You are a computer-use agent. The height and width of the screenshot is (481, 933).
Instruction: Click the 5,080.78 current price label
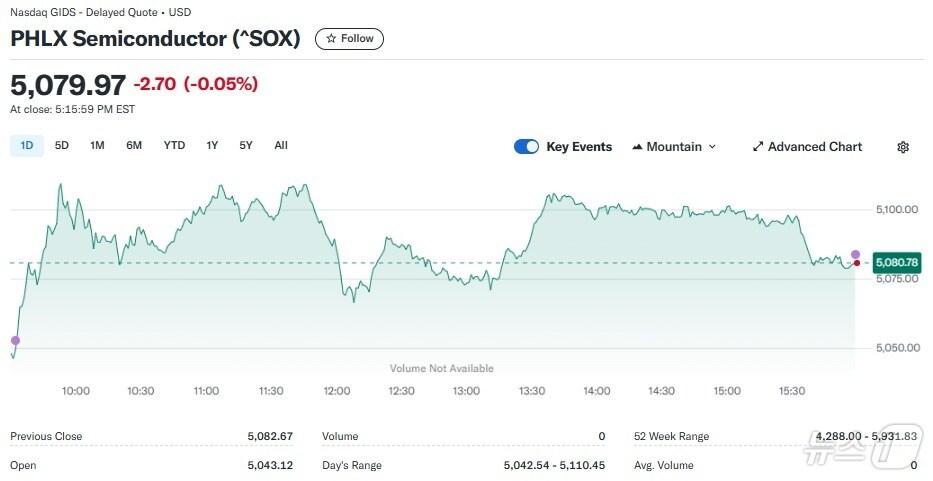896,262
